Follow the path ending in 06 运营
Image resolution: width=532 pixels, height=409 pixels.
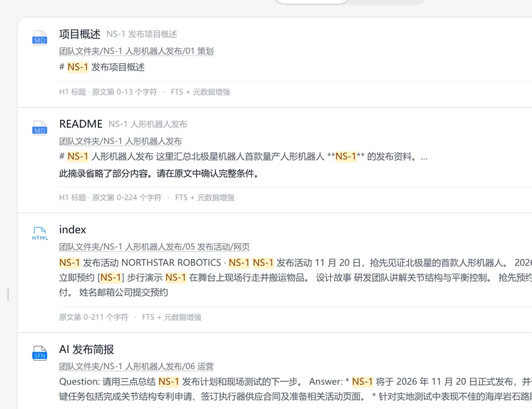pos(136,366)
